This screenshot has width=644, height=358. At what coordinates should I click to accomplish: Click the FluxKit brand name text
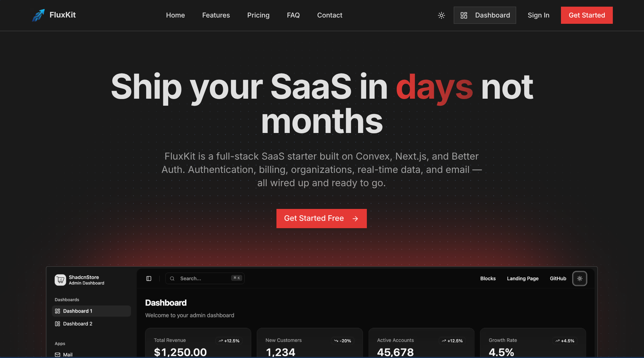(63, 15)
